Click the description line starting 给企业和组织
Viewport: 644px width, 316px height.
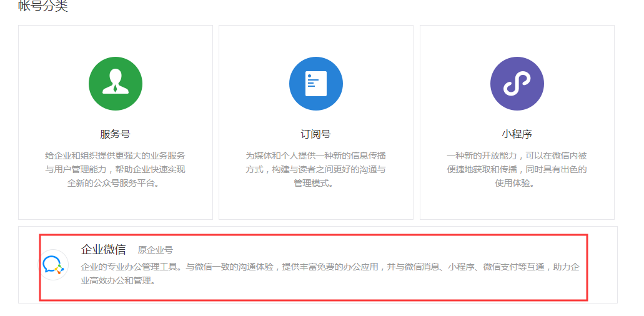click(116, 156)
